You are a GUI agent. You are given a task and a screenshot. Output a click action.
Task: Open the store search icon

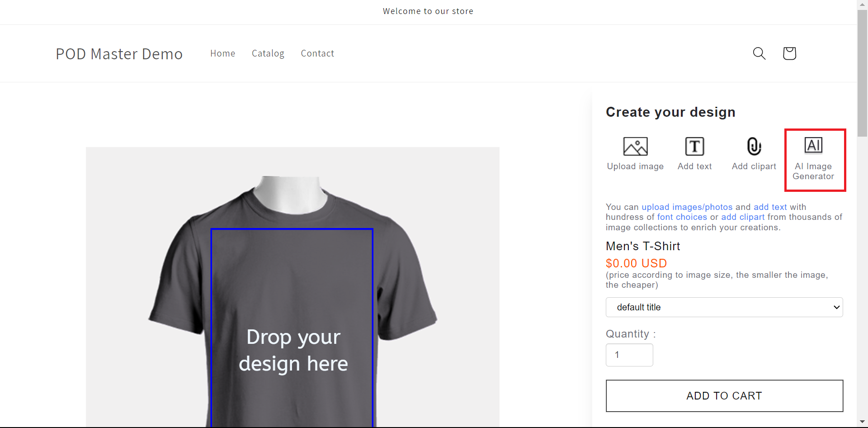click(759, 53)
